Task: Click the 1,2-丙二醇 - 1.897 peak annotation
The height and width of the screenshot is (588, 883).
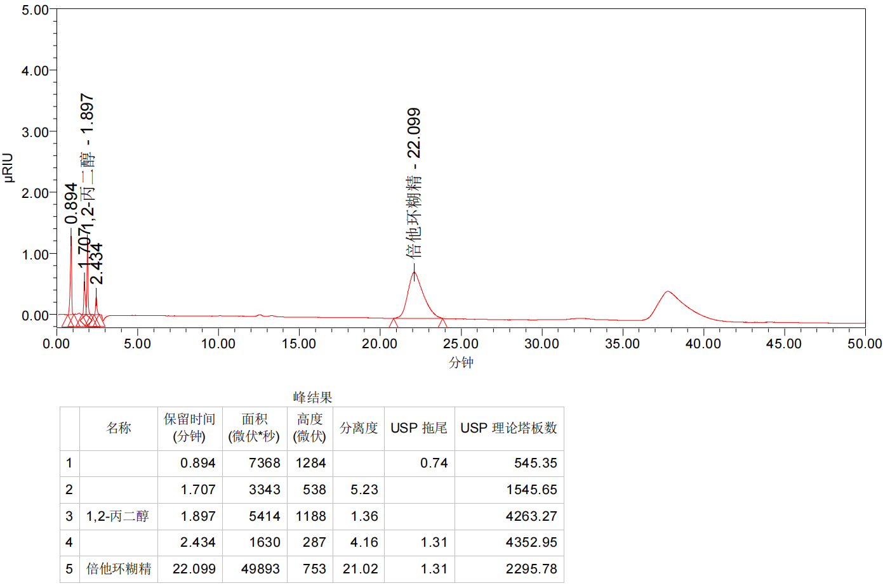Action: click(x=88, y=164)
